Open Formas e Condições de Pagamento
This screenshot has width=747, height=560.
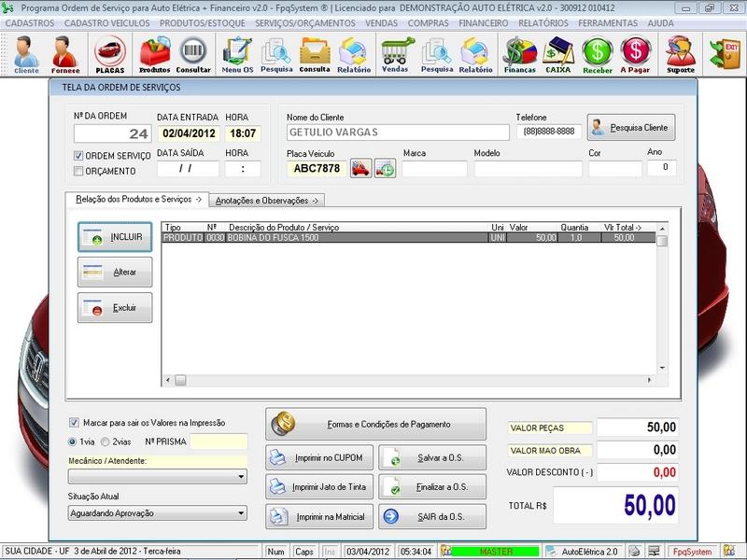376,424
